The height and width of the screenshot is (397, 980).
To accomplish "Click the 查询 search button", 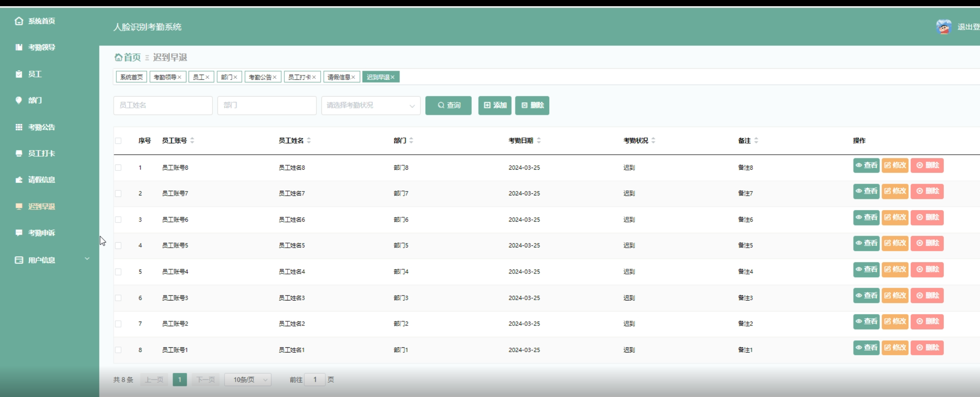I will 448,106.
